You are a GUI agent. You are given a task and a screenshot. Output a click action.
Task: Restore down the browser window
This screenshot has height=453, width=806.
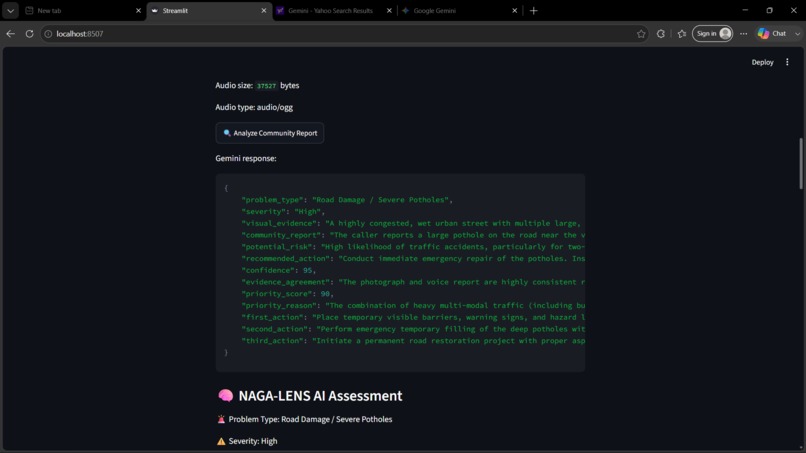(769, 10)
